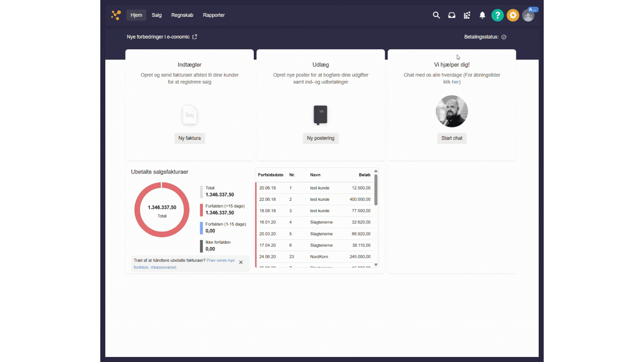Image resolution: width=644 pixels, height=362 pixels.
Task: View notifications via the bell icon
Action: 482,15
